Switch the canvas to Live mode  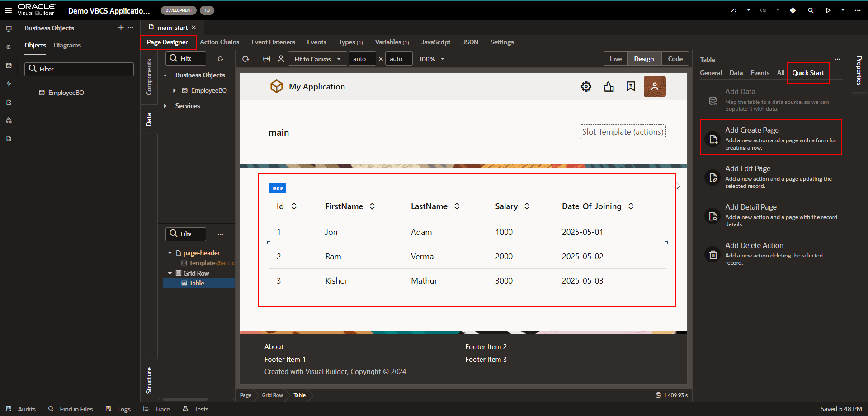pyautogui.click(x=615, y=59)
